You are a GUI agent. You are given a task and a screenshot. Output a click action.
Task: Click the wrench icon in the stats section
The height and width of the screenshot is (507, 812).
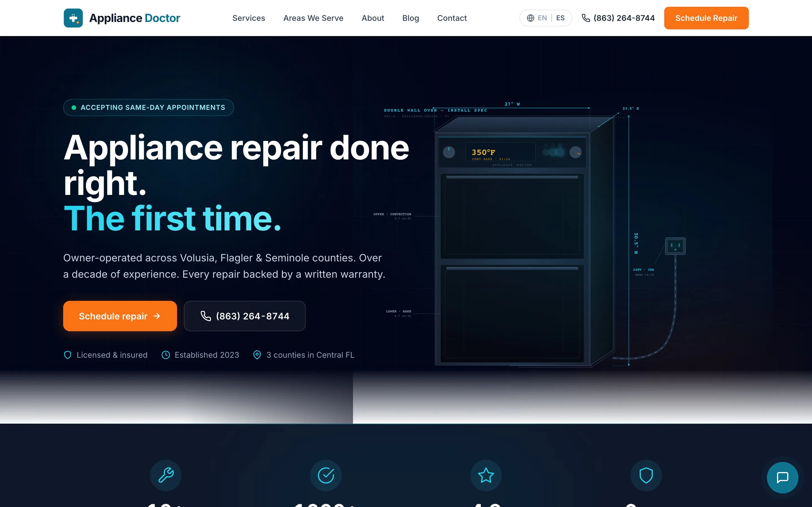point(166,475)
